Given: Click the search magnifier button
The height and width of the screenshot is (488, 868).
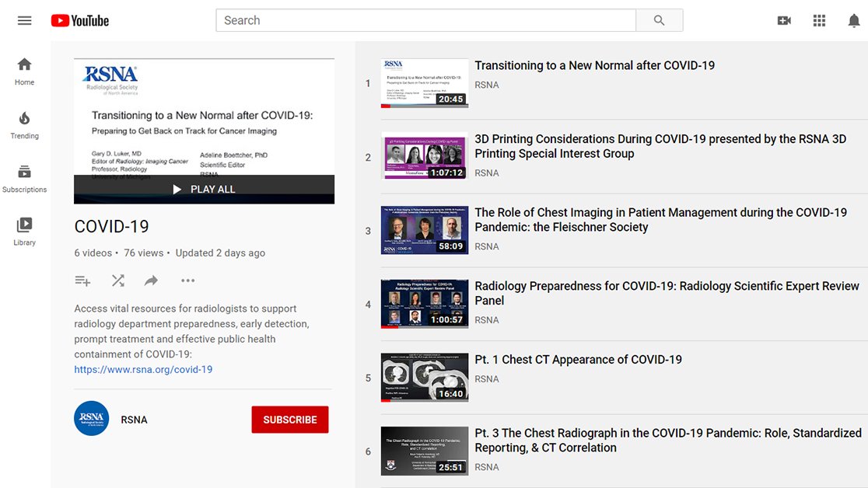Looking at the screenshot, I should click(659, 20).
